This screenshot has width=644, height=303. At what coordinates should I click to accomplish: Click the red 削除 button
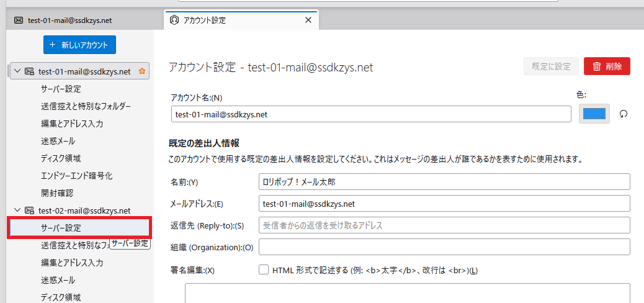[607, 66]
